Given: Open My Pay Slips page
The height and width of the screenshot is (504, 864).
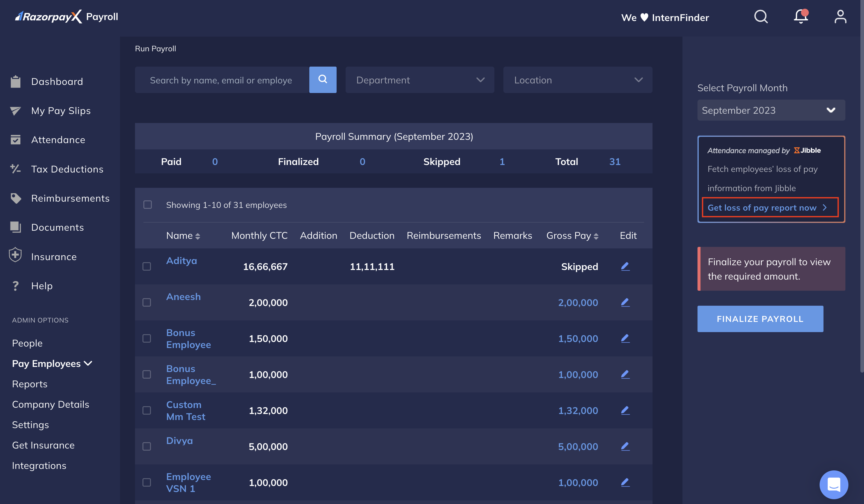Looking at the screenshot, I should point(61,111).
